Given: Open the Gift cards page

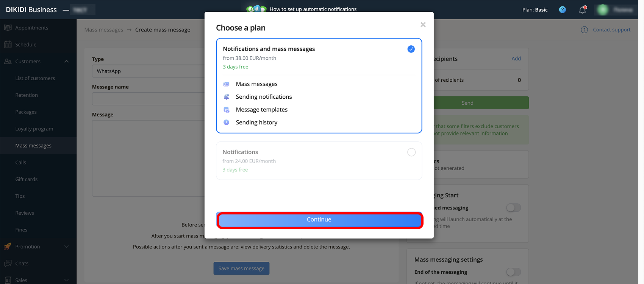Looking at the screenshot, I should [x=26, y=179].
